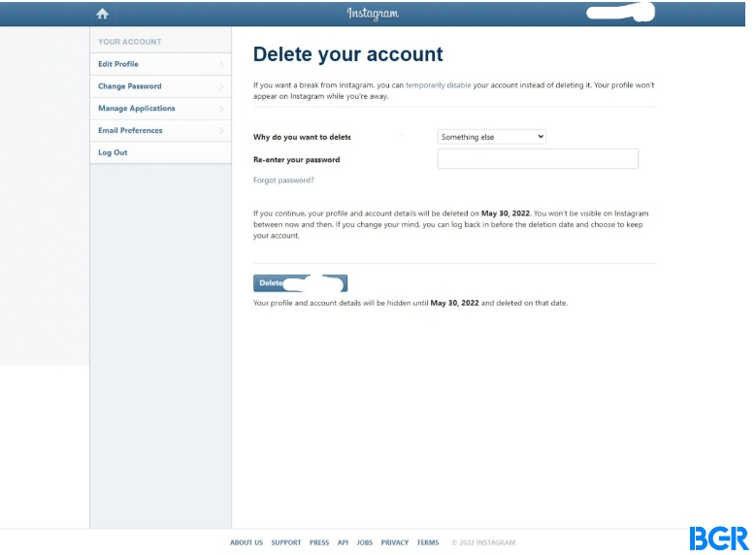Click chevron next to Email Preferences
Screen dimensions: 756x555
point(222,131)
